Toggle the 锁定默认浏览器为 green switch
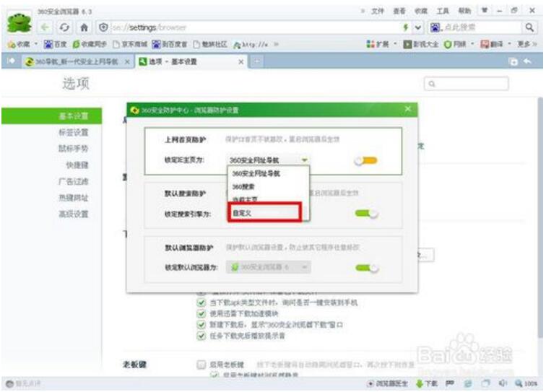The image size is (546, 392). click(x=367, y=268)
